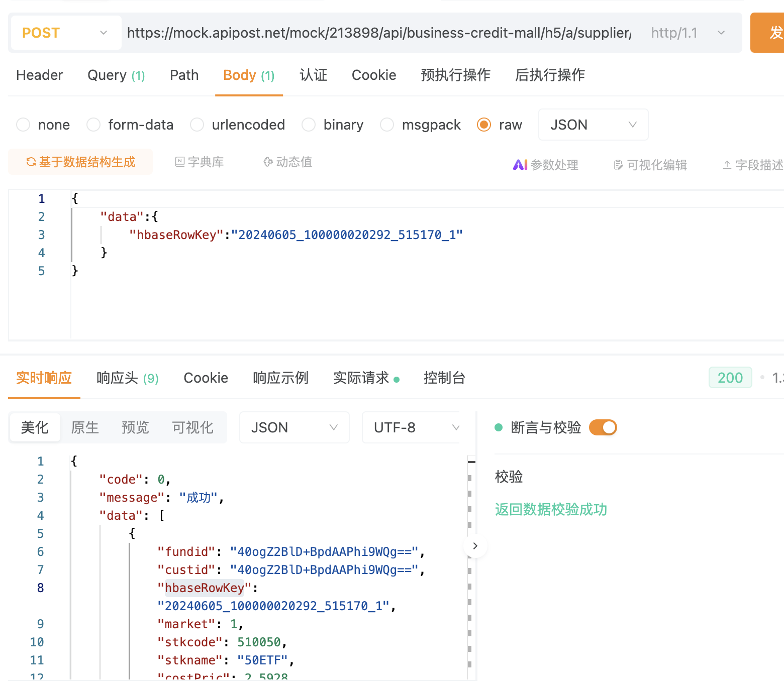Open the response Cookie tab
Viewport: 784px width, 685px height.
coord(206,378)
